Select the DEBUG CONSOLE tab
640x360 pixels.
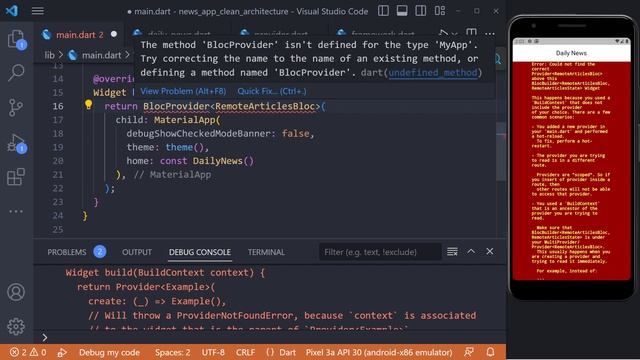[200, 252]
